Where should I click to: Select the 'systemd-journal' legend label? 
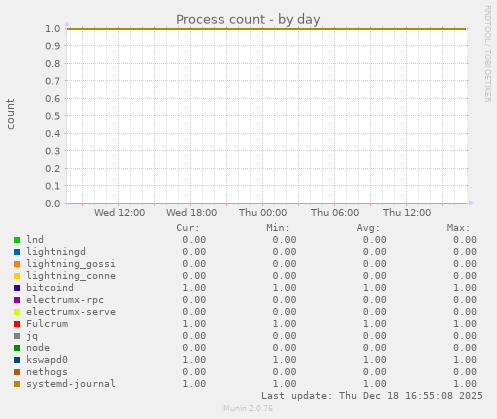[x=71, y=384]
